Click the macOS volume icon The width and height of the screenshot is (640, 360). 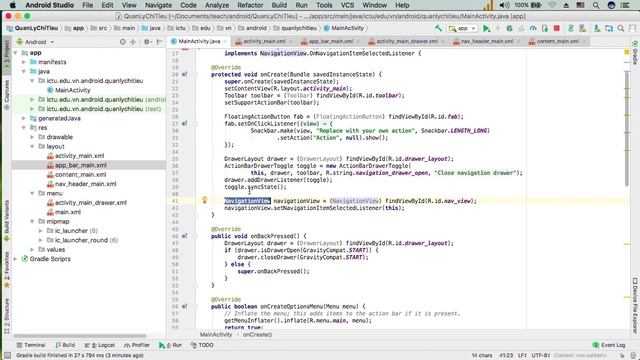coord(504,5)
